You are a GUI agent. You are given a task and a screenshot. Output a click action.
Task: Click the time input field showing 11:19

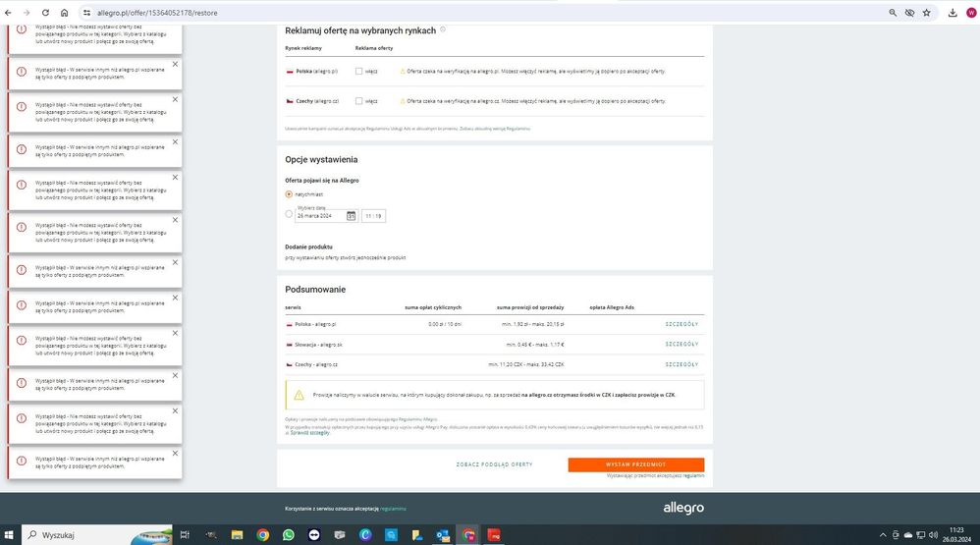(x=373, y=216)
